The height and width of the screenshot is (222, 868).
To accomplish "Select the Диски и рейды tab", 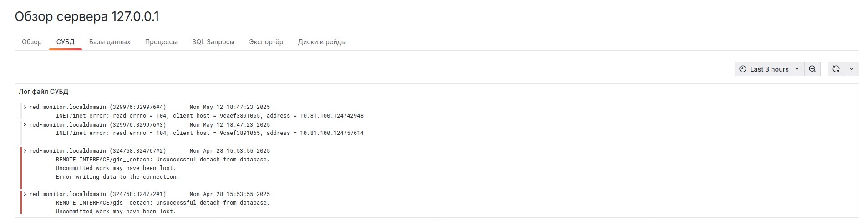I will (322, 42).
